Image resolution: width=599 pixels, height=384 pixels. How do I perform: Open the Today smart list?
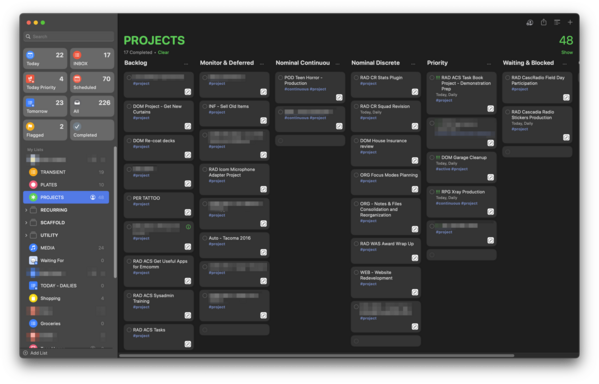pos(45,59)
